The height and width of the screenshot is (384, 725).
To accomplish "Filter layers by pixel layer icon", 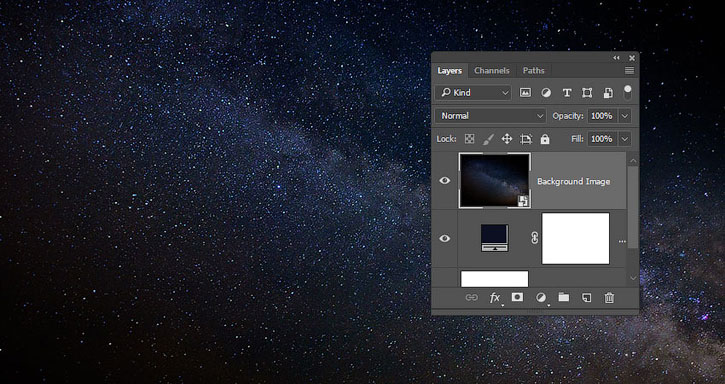I will [x=525, y=93].
